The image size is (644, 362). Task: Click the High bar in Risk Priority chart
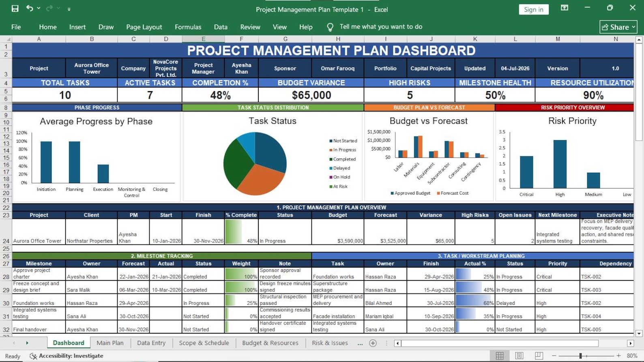pyautogui.click(x=560, y=164)
